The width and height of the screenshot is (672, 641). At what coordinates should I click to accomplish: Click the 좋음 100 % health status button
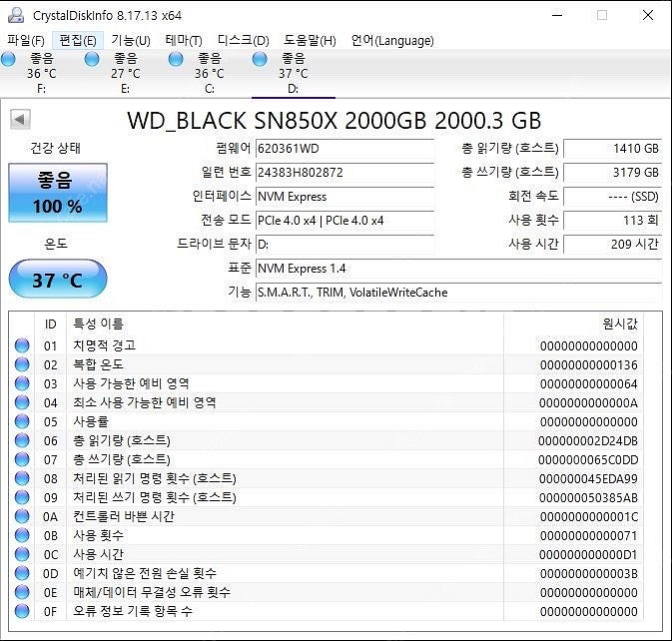click(x=58, y=193)
